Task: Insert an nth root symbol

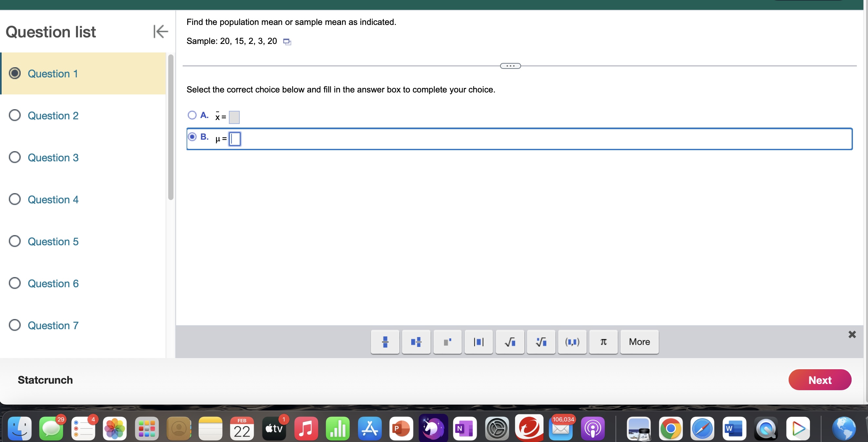Action: point(541,342)
